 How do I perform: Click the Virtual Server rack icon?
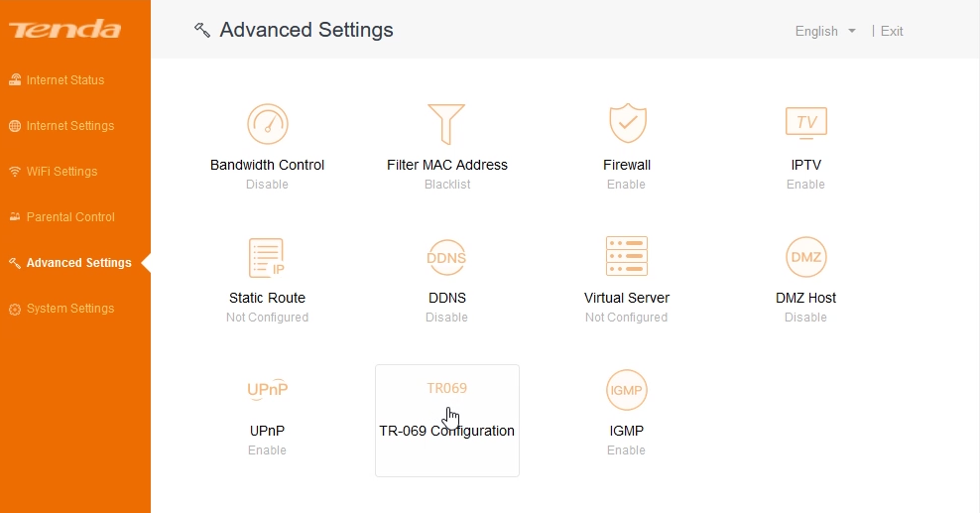point(627,256)
